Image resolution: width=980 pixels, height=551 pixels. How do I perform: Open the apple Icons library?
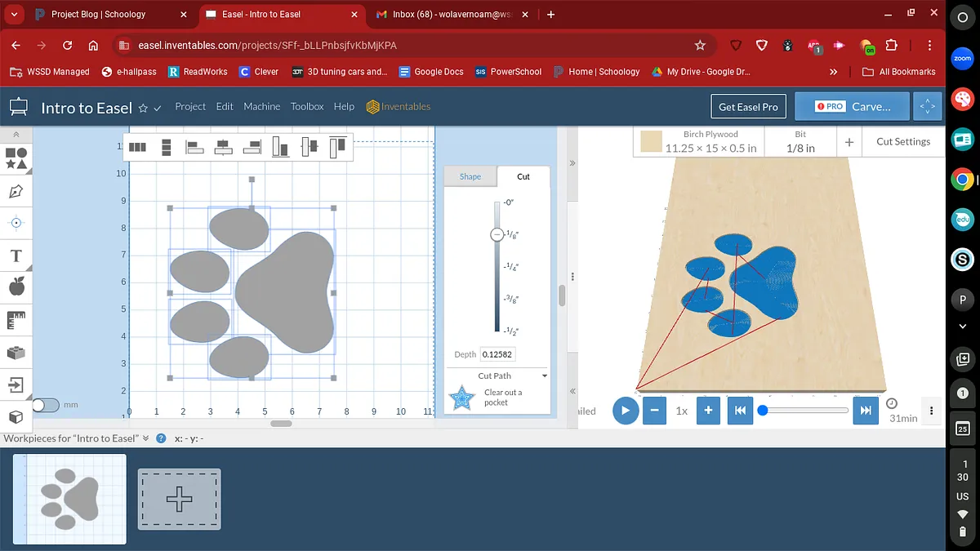point(16,287)
